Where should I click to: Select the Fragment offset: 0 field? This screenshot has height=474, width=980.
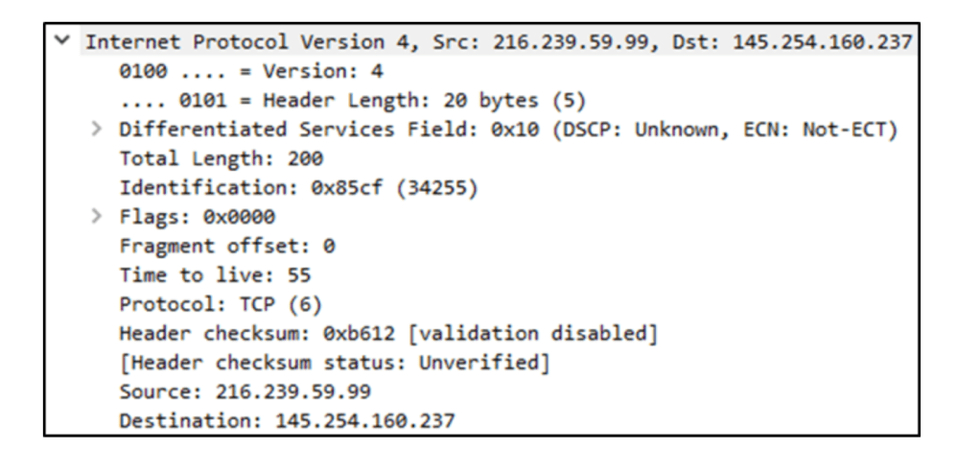click(227, 246)
